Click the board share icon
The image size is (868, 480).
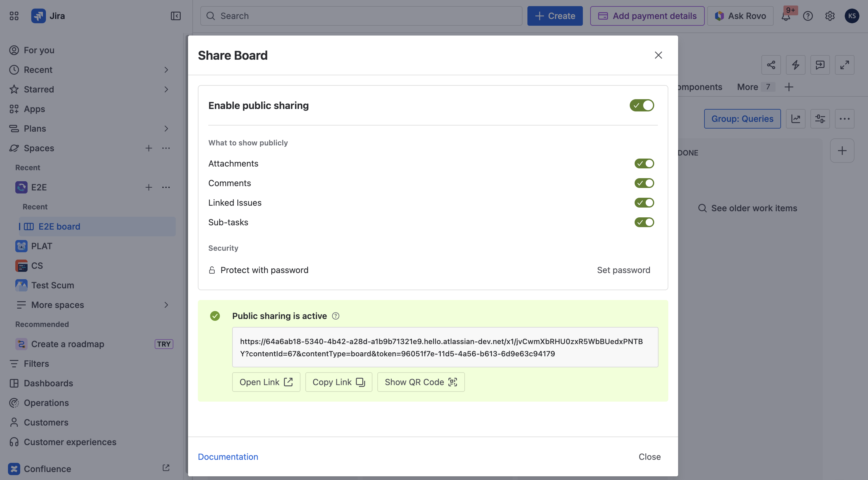771,65
